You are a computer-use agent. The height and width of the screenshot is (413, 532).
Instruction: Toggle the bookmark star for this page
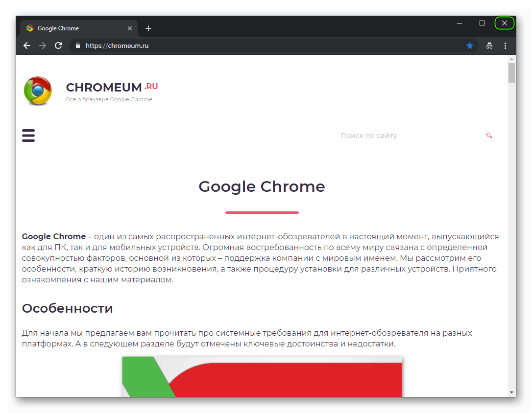point(470,46)
